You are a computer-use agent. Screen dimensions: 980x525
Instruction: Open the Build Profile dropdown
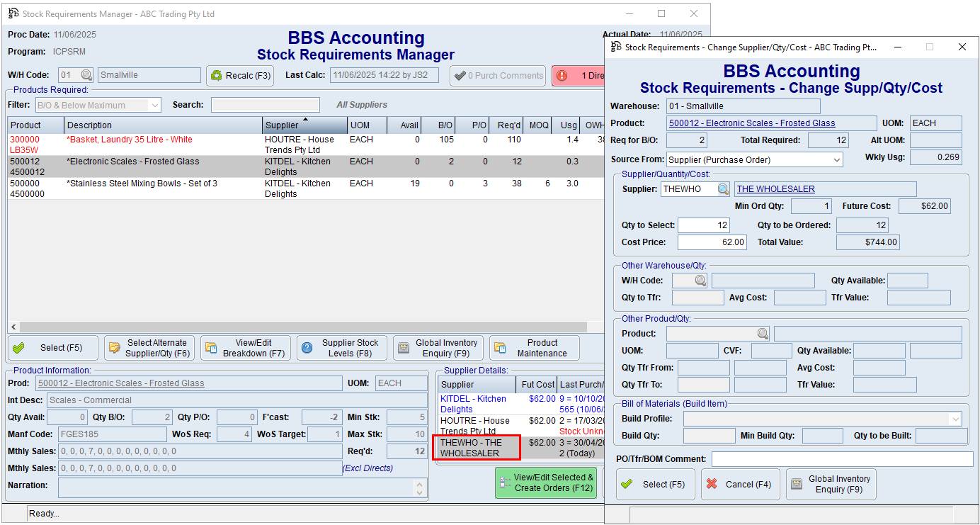955,419
